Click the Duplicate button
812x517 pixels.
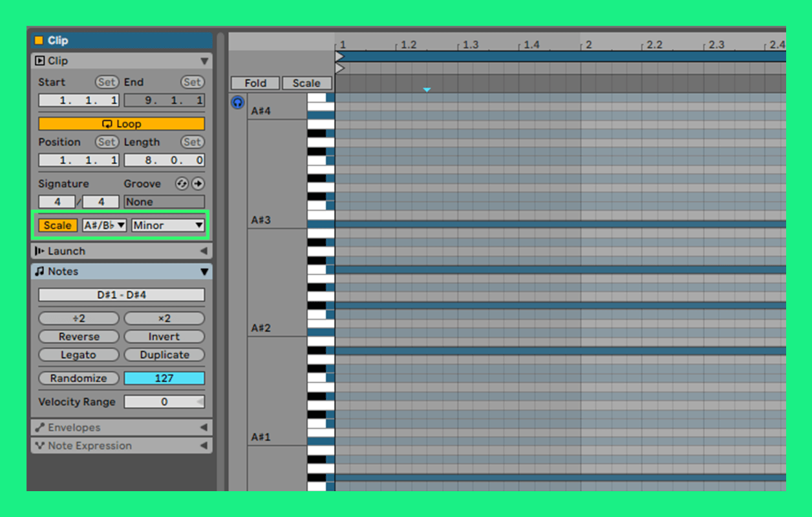pos(164,355)
